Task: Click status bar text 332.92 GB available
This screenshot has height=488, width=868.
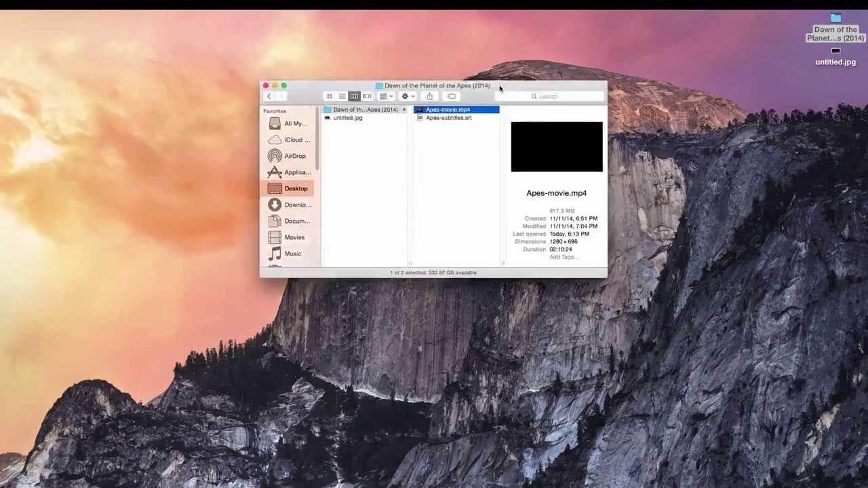Action: (452, 272)
